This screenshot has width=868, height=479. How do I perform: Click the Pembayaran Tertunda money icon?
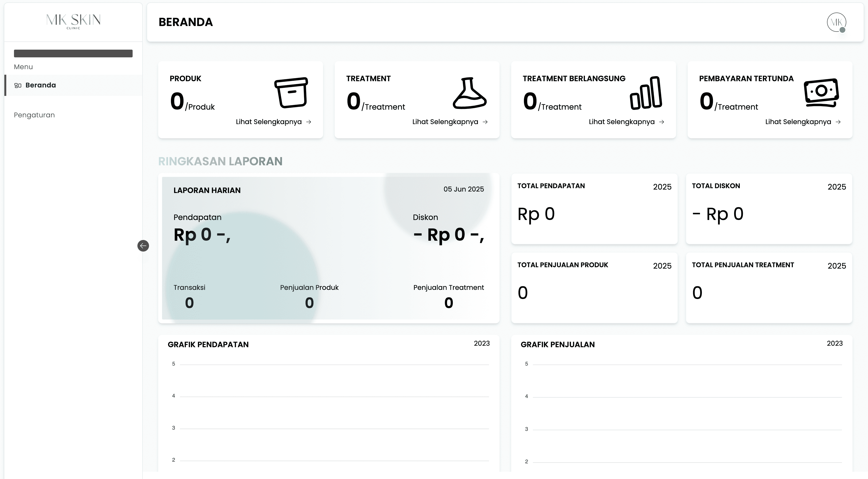[821, 93]
